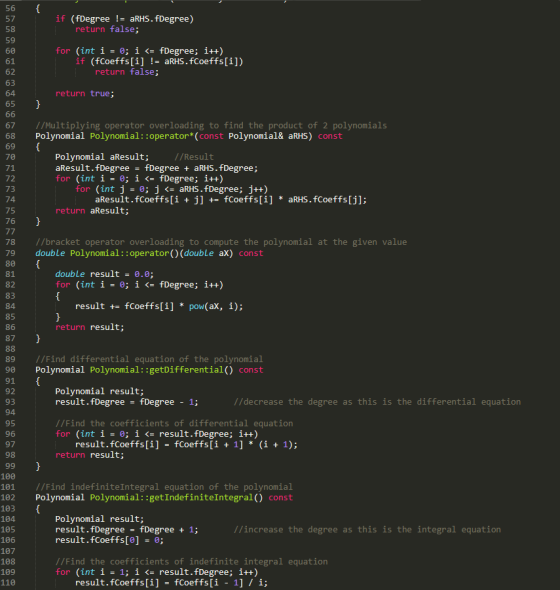This screenshot has width=560, height=590.
Task: Click closing brace on line 76
Action: point(38,221)
